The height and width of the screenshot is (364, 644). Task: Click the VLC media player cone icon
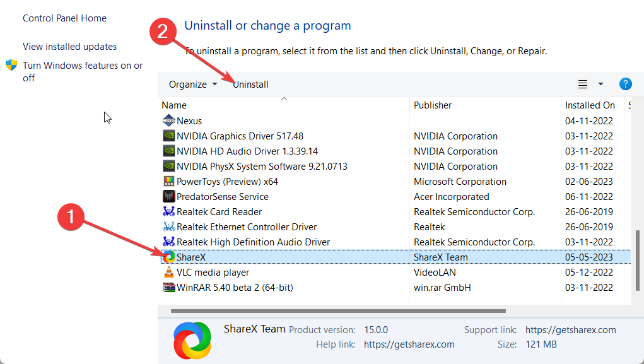(169, 273)
